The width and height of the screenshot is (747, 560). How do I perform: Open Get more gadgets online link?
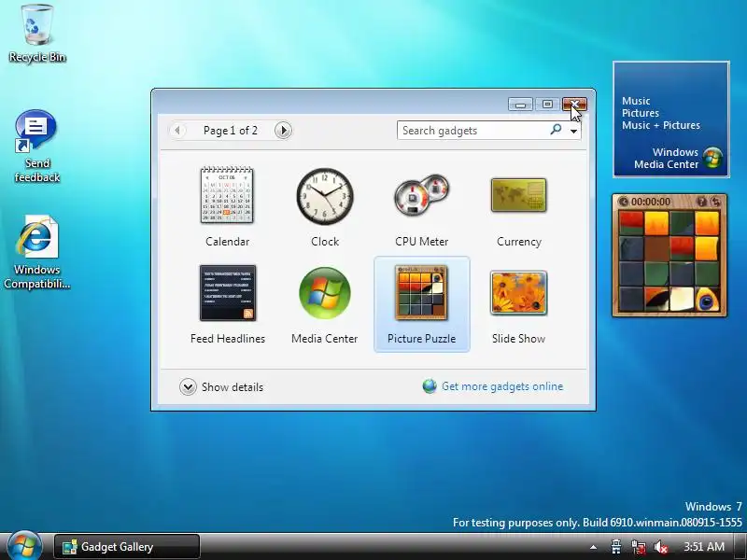502,386
